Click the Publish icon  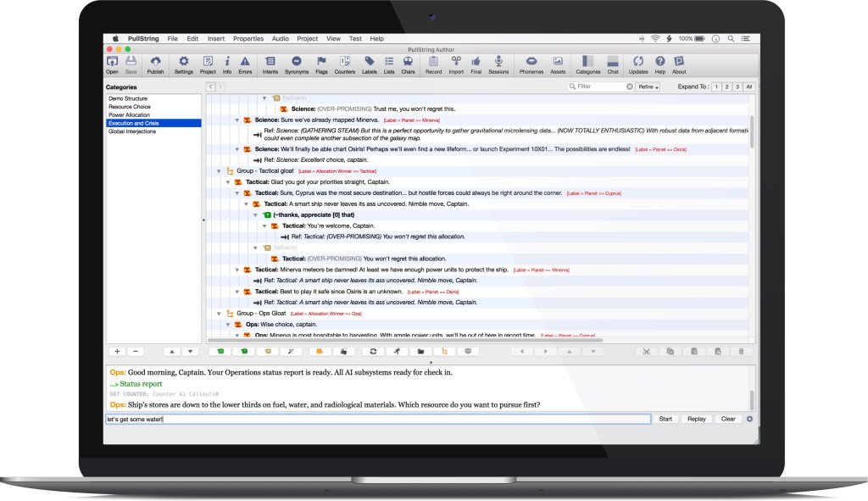pyautogui.click(x=155, y=64)
